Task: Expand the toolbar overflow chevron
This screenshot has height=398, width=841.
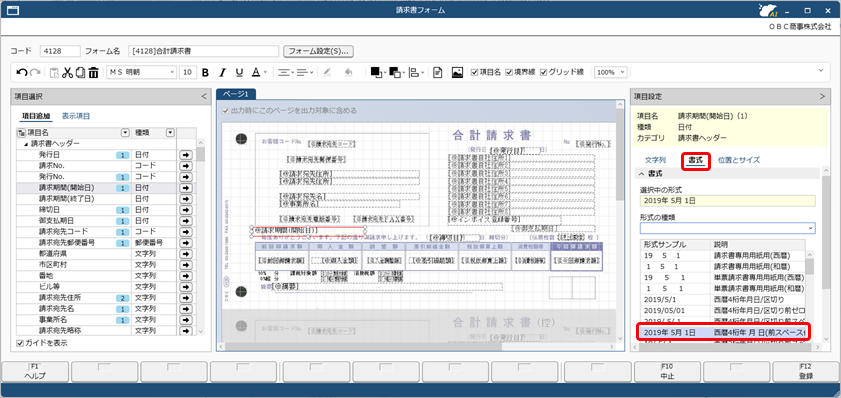Action: [821, 70]
